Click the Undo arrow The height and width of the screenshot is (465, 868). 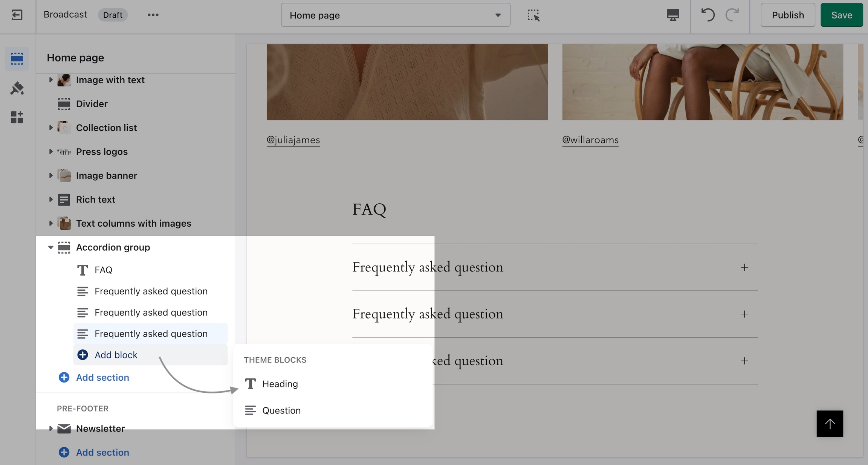708,15
